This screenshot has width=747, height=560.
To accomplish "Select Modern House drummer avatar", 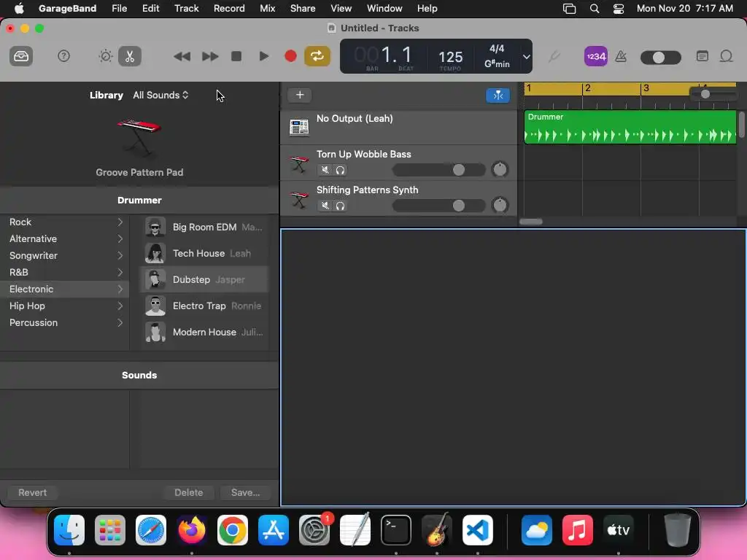I will [x=155, y=332].
